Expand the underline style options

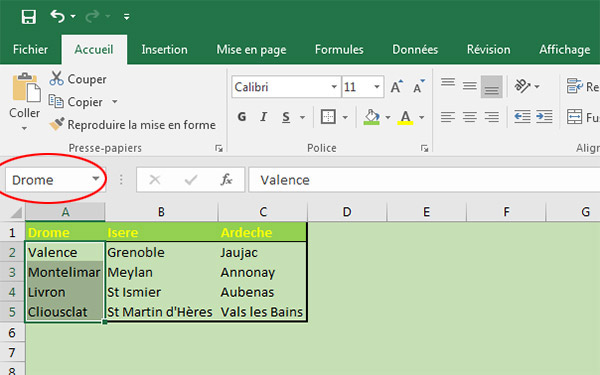(x=302, y=117)
